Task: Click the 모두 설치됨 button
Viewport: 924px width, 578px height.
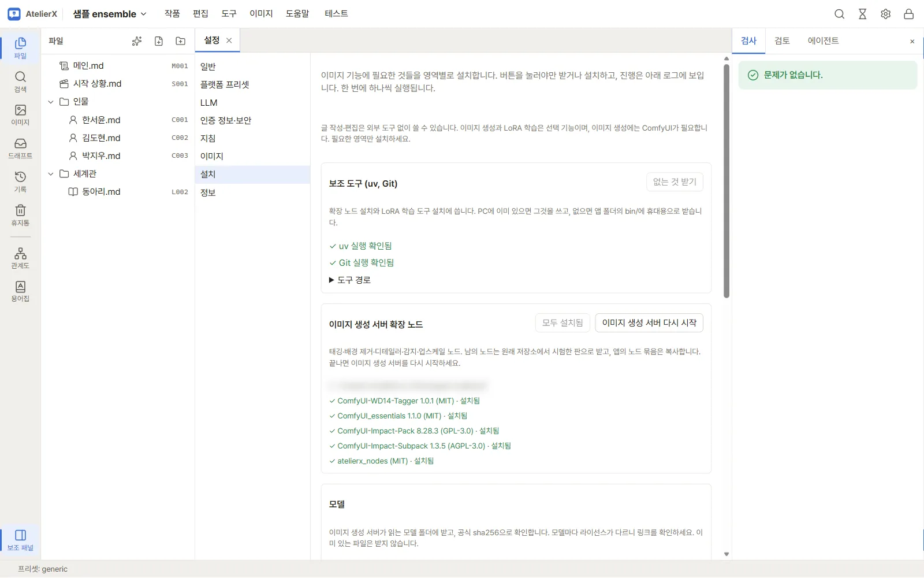Action: [x=562, y=323]
